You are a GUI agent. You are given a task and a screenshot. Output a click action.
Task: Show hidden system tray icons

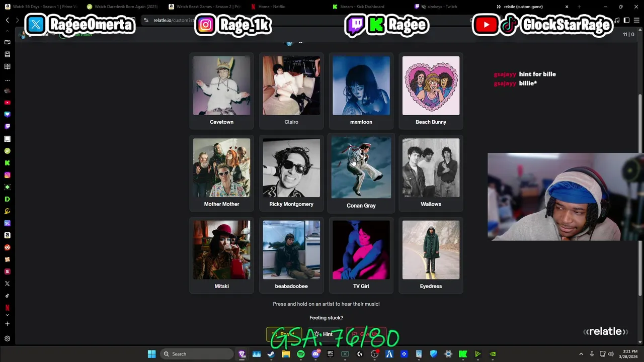(x=581, y=354)
